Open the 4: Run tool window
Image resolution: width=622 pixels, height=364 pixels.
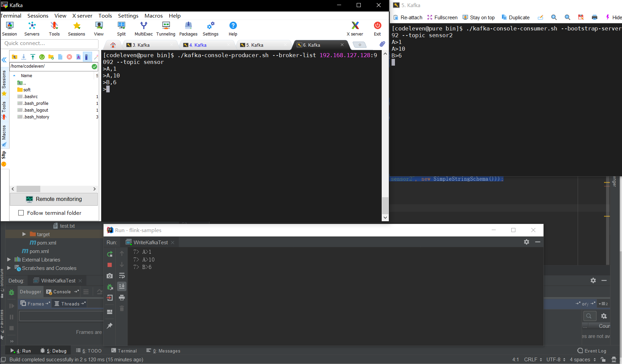[x=21, y=351]
